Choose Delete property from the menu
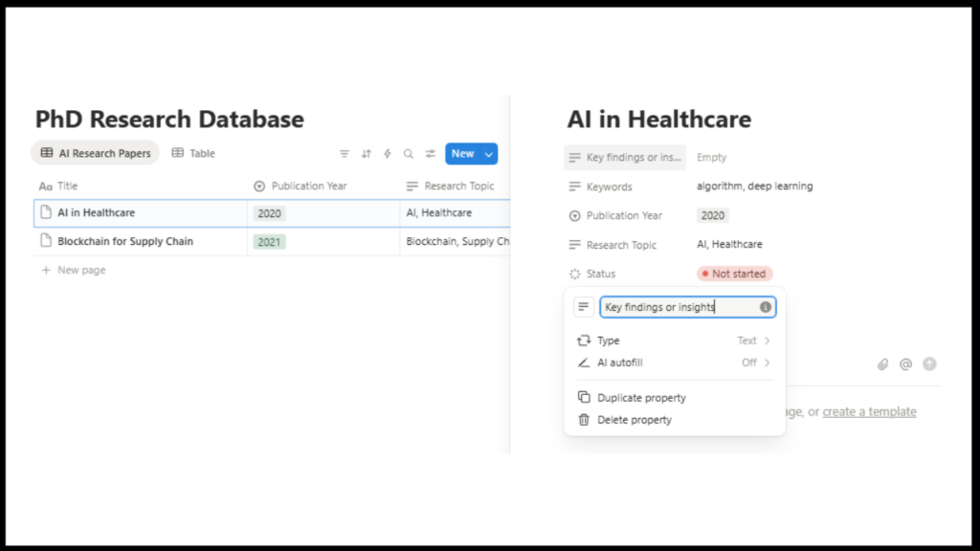Image resolution: width=980 pixels, height=551 pixels. (x=634, y=420)
